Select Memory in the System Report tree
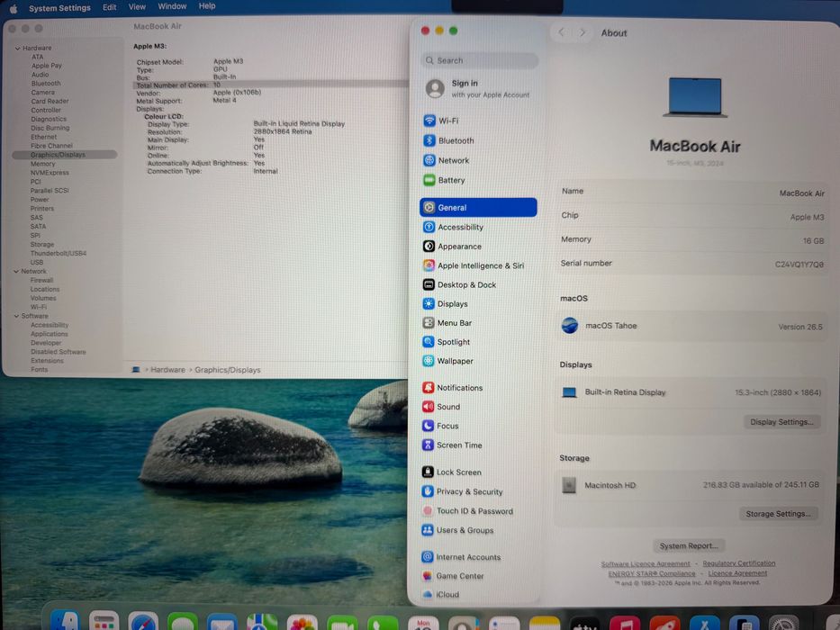 point(43,164)
